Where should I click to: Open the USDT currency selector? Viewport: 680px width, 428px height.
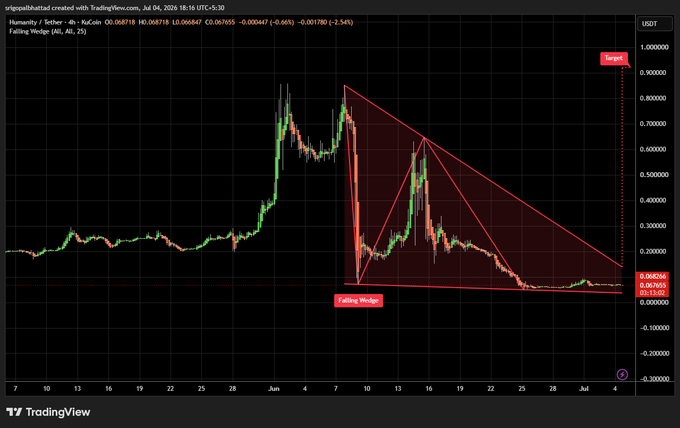click(654, 24)
